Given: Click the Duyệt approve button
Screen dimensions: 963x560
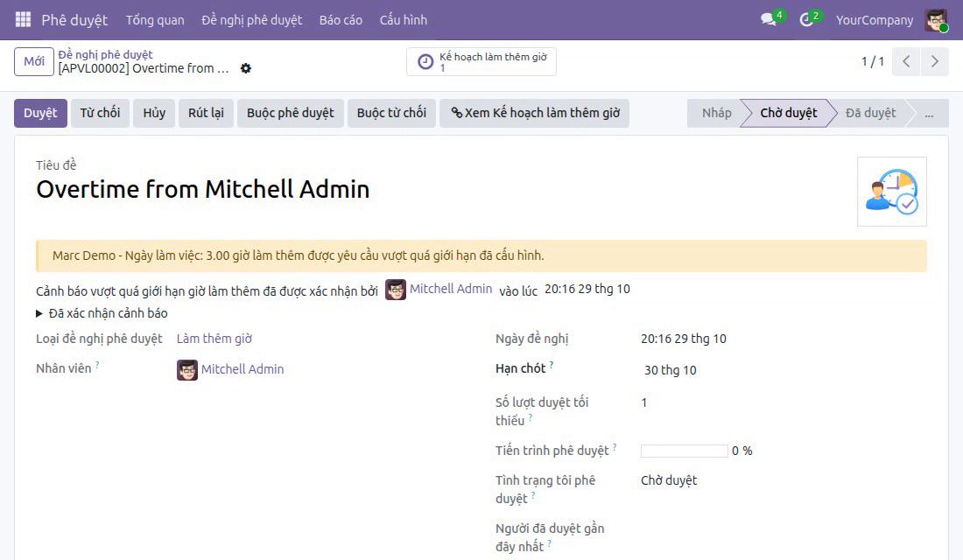Looking at the screenshot, I should (x=40, y=113).
